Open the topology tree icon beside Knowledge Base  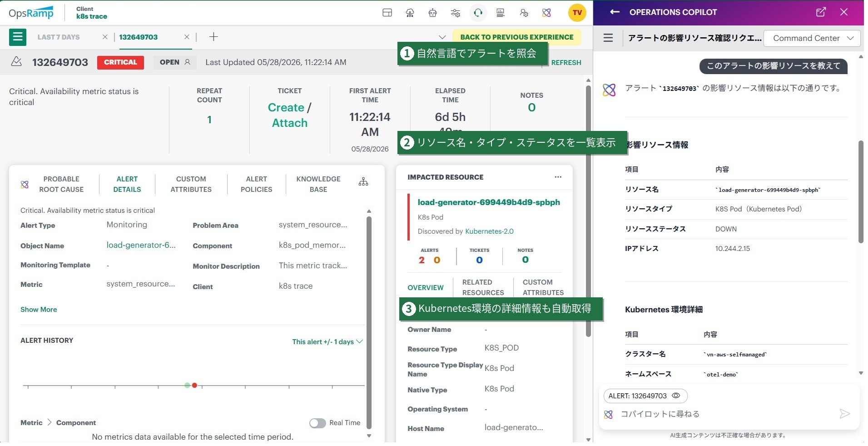(x=363, y=182)
